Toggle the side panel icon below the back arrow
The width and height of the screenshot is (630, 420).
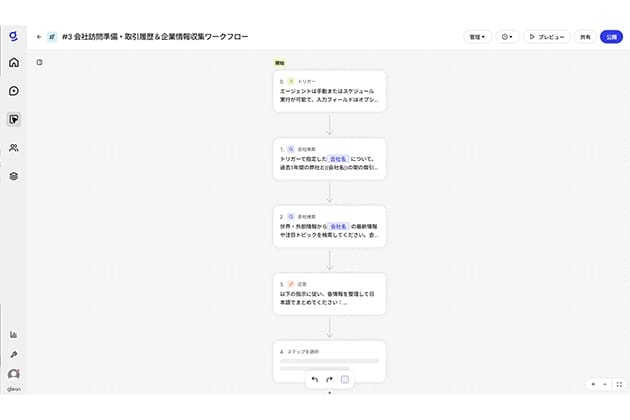(39, 62)
